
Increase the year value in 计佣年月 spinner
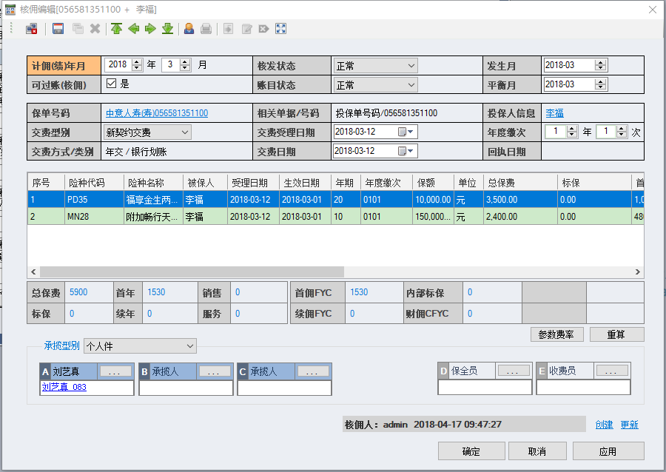tap(138, 62)
